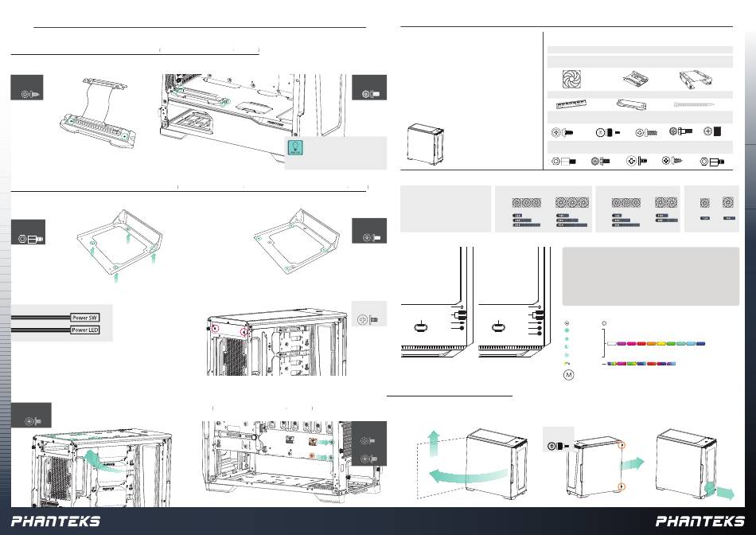Click the case fan icon in parts list

(571, 79)
